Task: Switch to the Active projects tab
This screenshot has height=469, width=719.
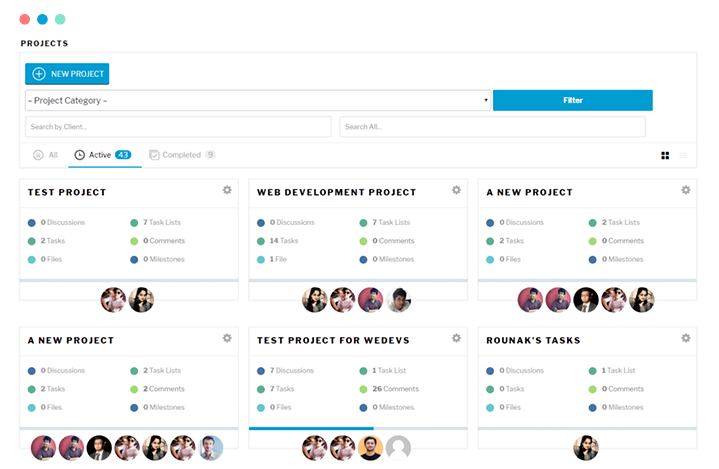Action: [103, 155]
